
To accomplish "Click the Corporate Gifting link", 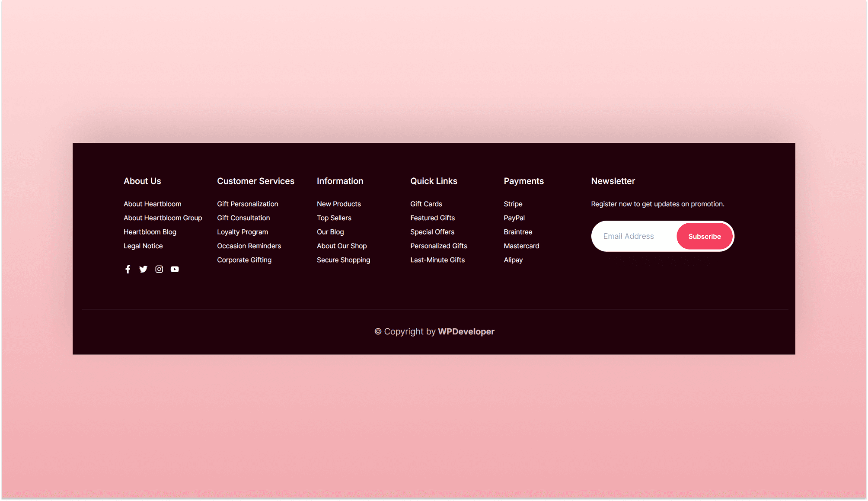I will click(244, 260).
